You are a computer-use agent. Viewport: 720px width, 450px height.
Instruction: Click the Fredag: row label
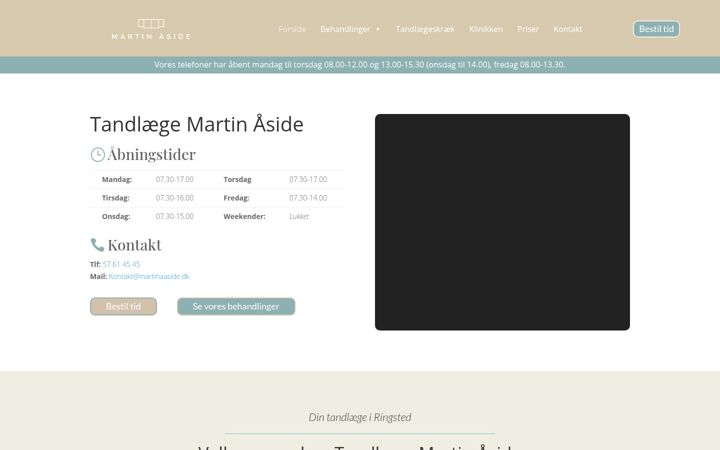(x=236, y=198)
